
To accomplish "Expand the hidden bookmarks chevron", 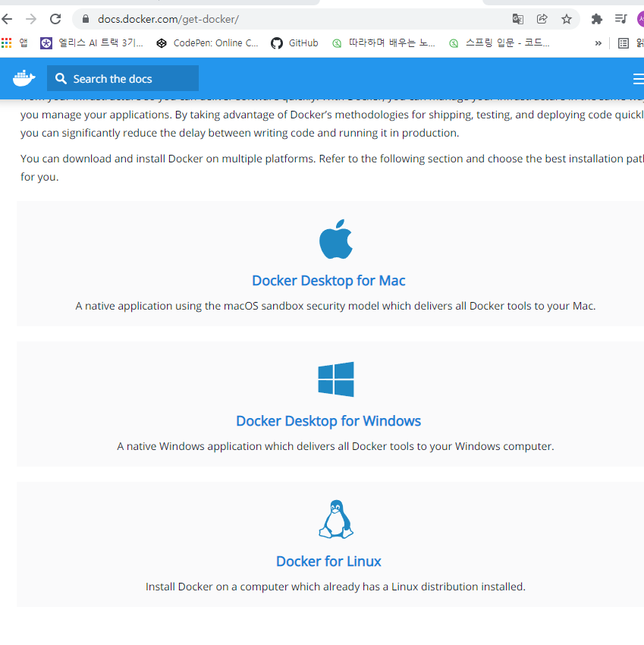I will pos(598,43).
